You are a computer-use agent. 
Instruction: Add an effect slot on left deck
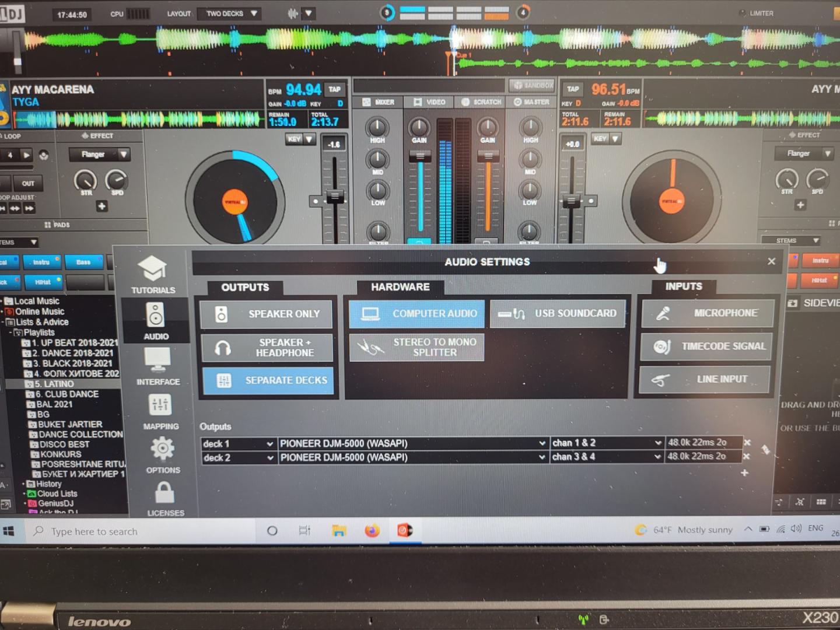coord(101,206)
